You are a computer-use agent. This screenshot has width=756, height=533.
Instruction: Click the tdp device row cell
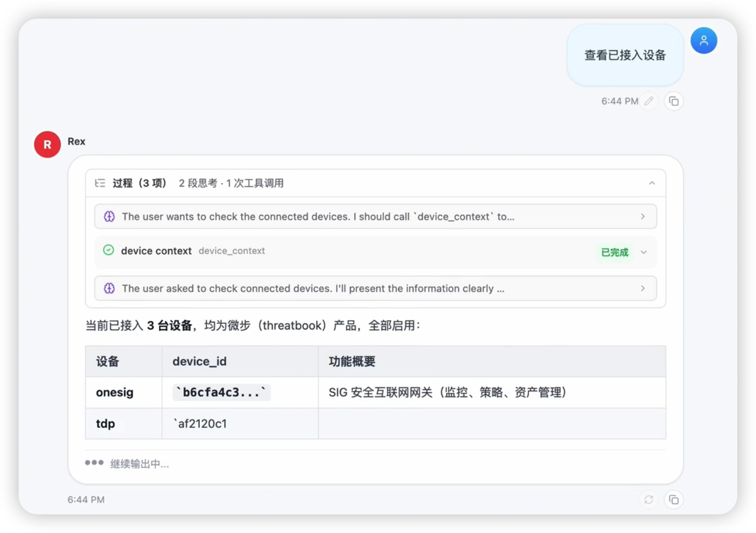[124, 423]
